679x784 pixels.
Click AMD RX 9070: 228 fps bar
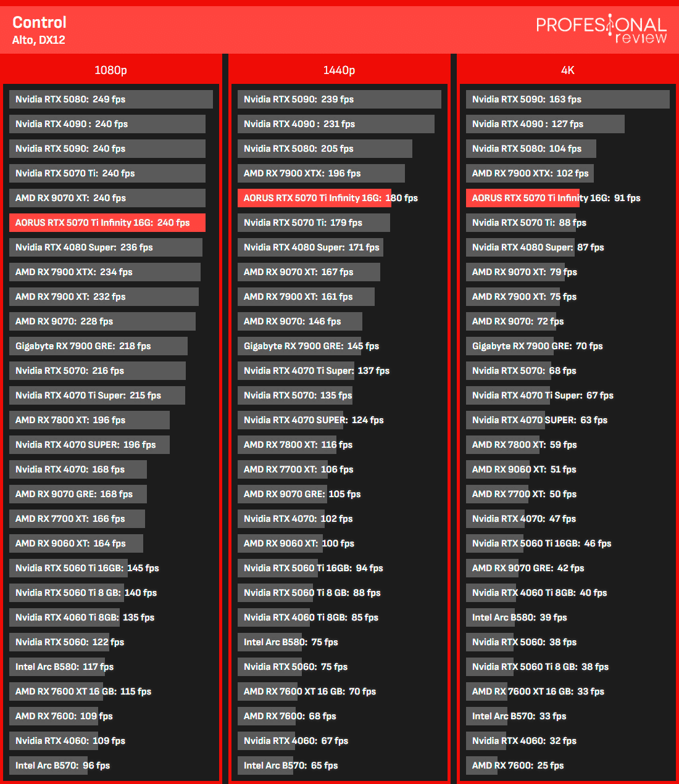click(x=102, y=321)
